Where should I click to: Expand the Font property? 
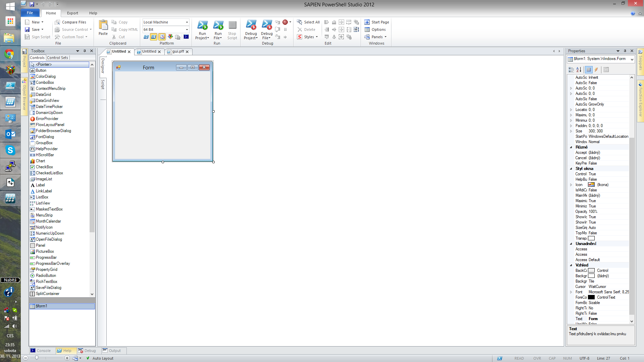click(x=571, y=292)
